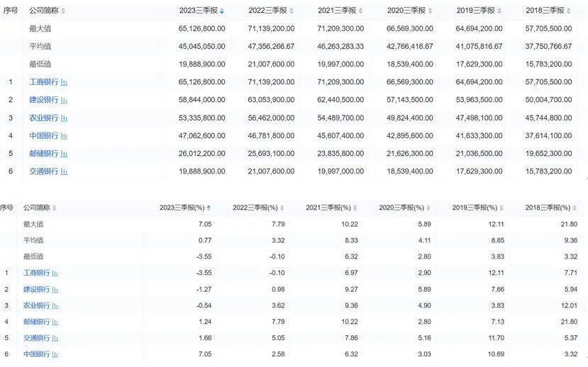Screen dimensions: 588x367
Task: Click sort arrow of 2020三季报(%) column
Action: tap(428, 208)
